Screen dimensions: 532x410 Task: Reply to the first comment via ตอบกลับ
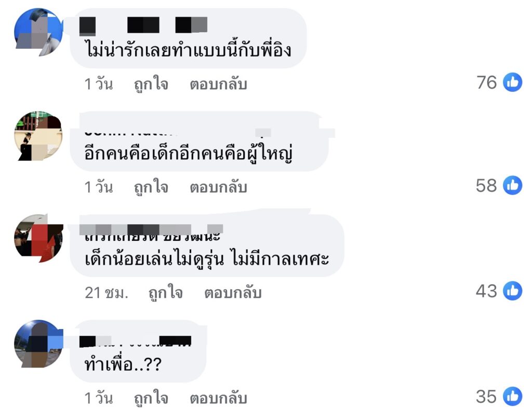[x=218, y=84]
